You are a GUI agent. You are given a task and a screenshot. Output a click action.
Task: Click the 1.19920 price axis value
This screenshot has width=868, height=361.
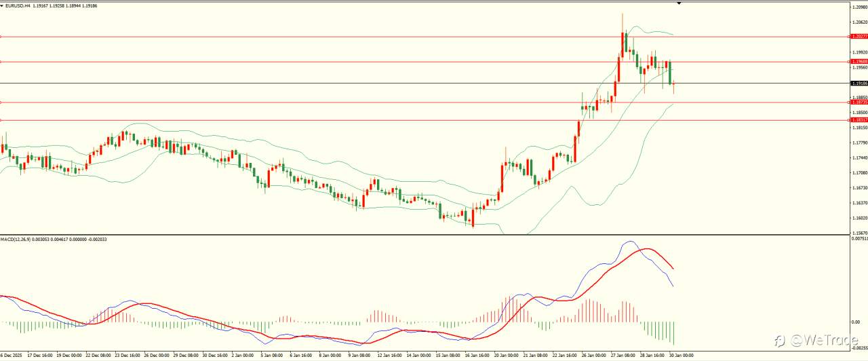[x=859, y=52]
